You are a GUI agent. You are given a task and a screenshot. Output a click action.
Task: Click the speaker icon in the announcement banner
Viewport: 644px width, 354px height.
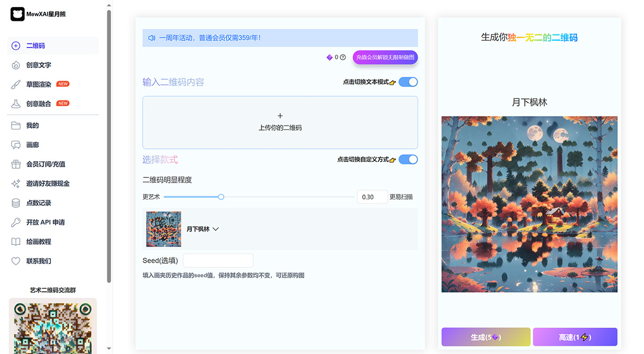[x=151, y=38]
